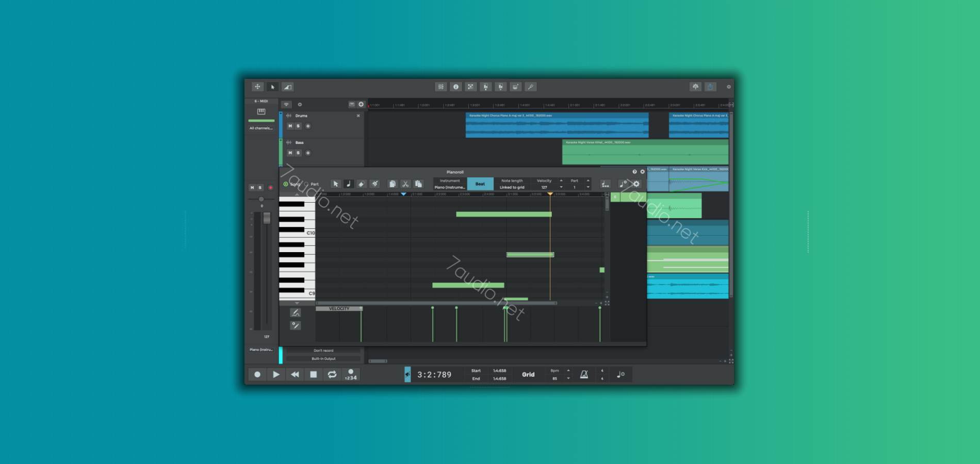This screenshot has height=464, width=980.
Task: Add a new track with plus icon
Action: pyautogui.click(x=361, y=104)
